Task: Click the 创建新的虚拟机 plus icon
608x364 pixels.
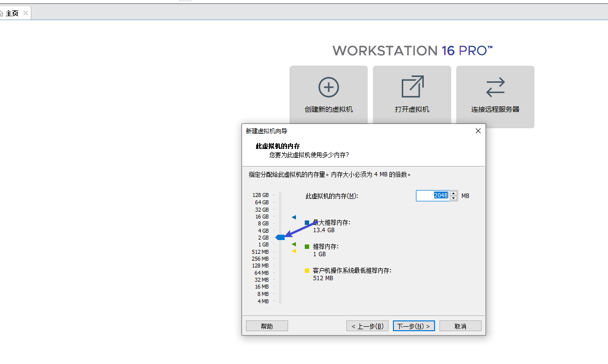Action: point(328,87)
